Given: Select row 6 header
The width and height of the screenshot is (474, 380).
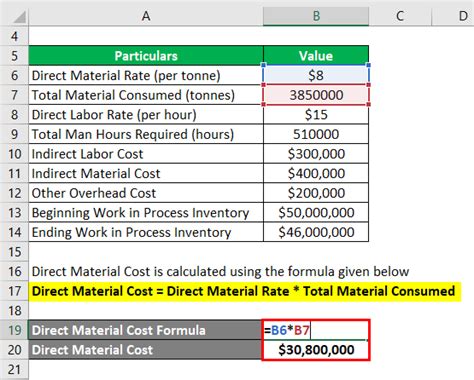Looking at the screenshot, I should [14, 75].
